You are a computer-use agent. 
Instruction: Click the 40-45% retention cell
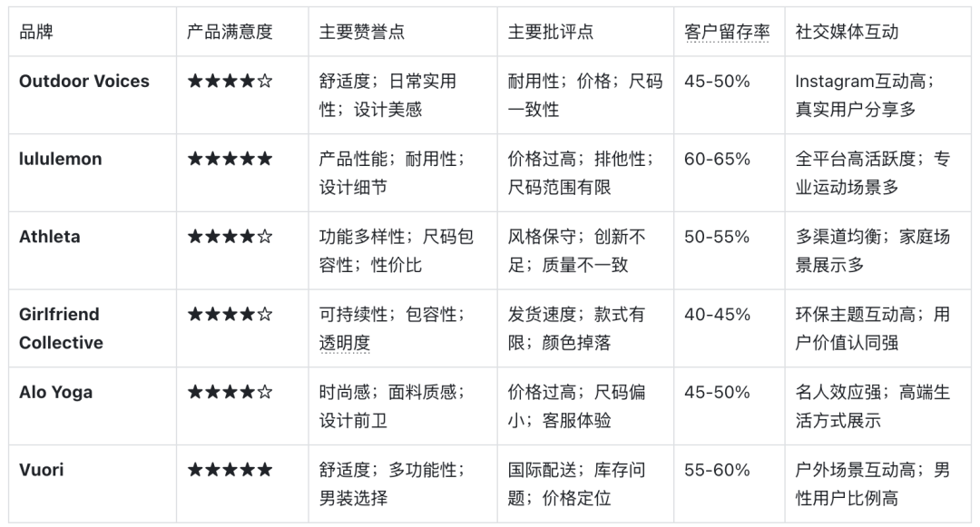pos(717,314)
